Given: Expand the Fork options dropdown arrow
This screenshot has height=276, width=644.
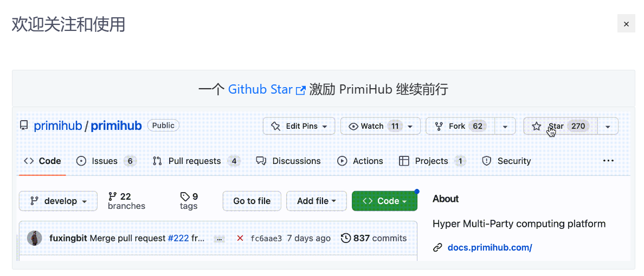Looking at the screenshot, I should click(505, 126).
